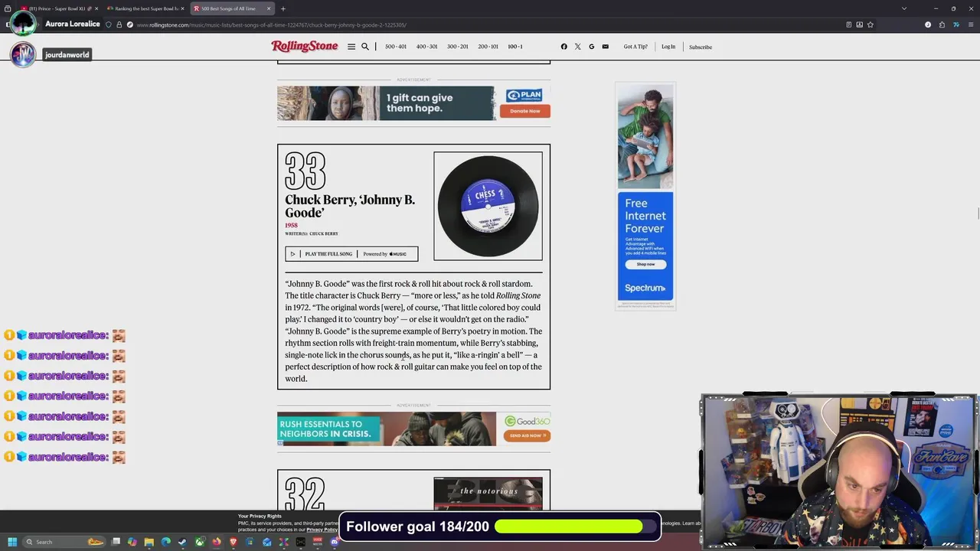Open the Xbox app on the taskbar

[x=200, y=542]
